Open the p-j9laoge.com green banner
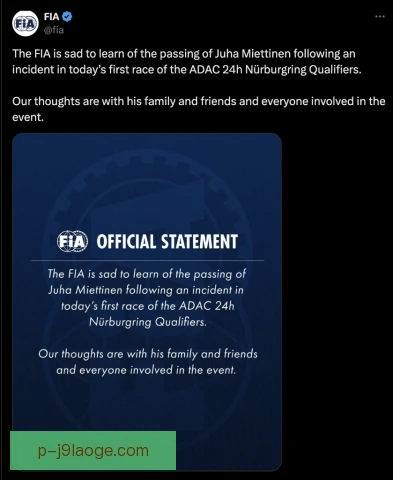 pyautogui.click(x=93, y=450)
